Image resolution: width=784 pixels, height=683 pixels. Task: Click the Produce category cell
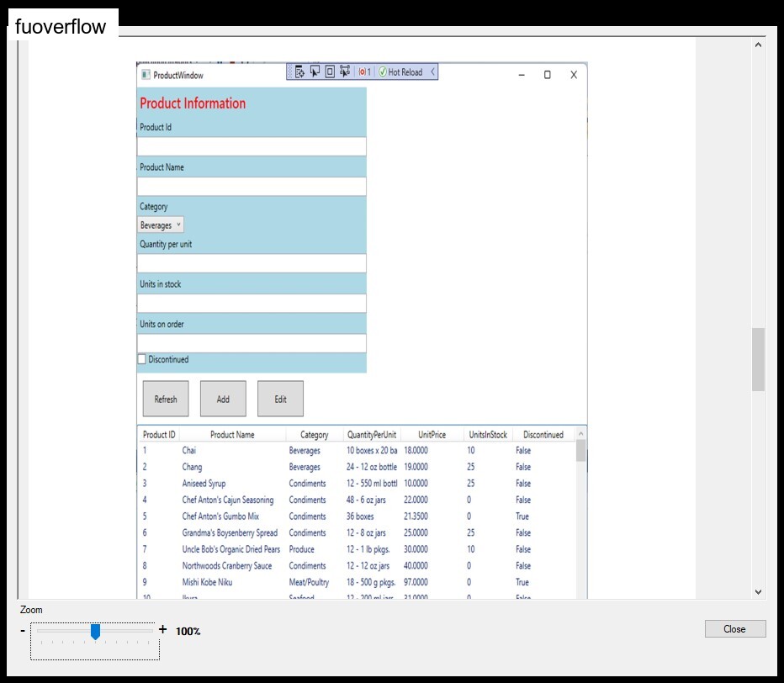[x=301, y=549]
